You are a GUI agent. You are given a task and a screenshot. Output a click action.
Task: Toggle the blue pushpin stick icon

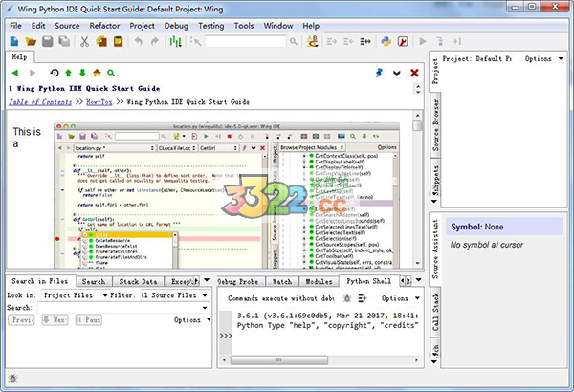[379, 73]
